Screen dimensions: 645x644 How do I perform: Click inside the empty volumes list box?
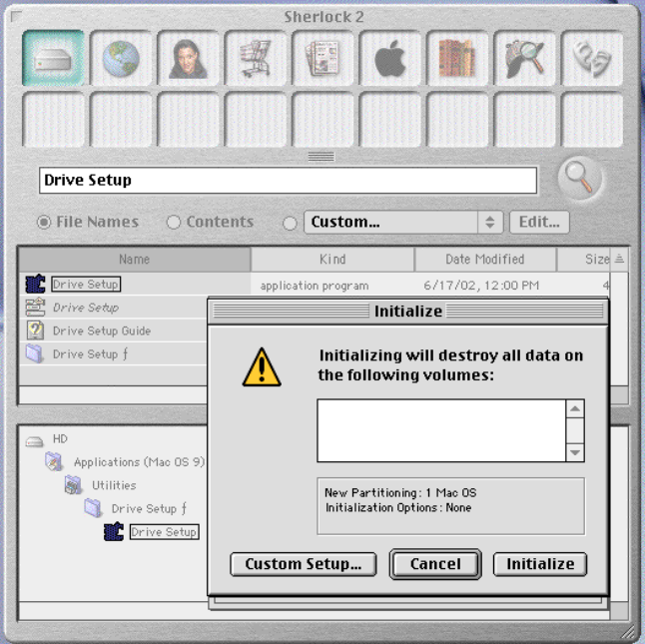tap(441, 430)
